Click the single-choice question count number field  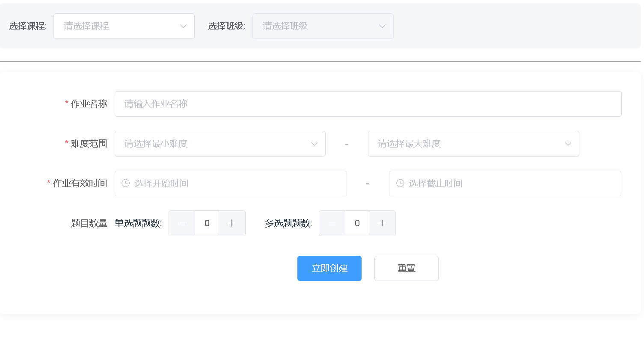pos(207,223)
